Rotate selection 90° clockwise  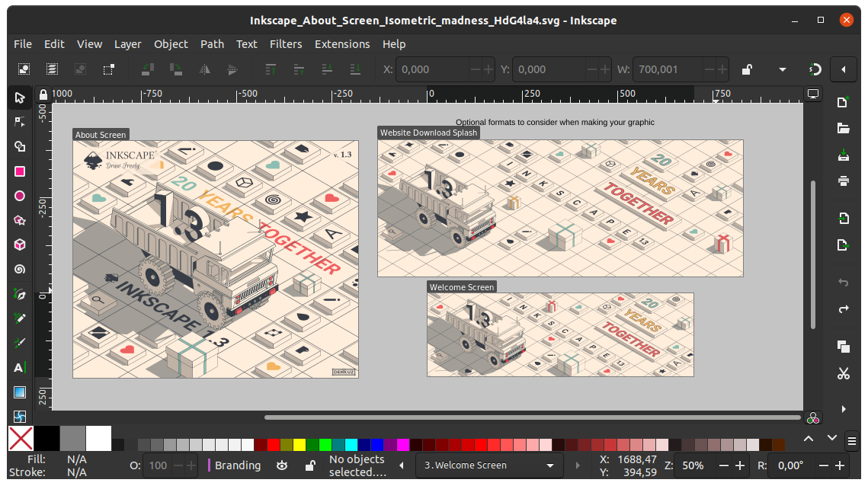pyautogui.click(x=175, y=69)
